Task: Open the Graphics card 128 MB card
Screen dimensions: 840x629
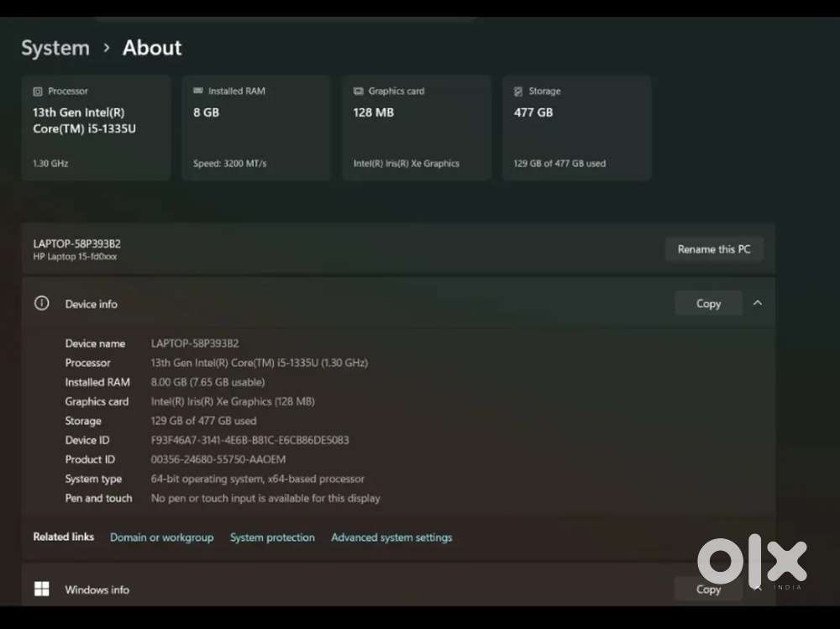Action: [417, 128]
